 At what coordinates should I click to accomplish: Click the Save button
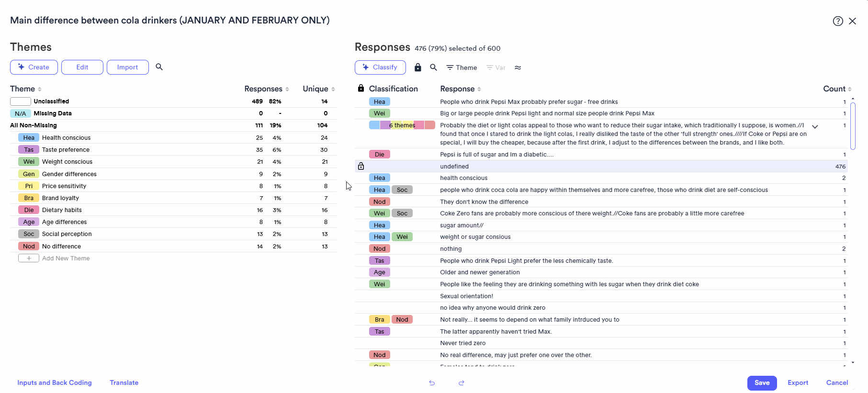761,383
